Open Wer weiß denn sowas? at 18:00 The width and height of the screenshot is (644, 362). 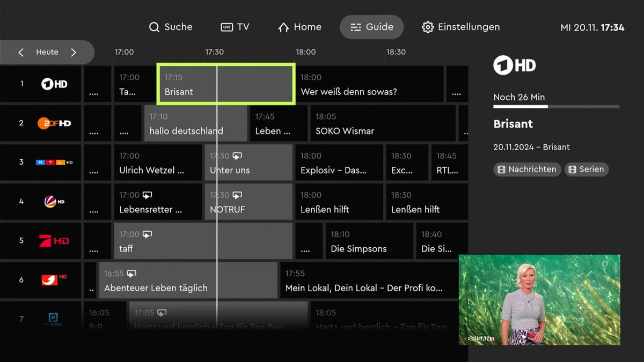click(x=370, y=84)
